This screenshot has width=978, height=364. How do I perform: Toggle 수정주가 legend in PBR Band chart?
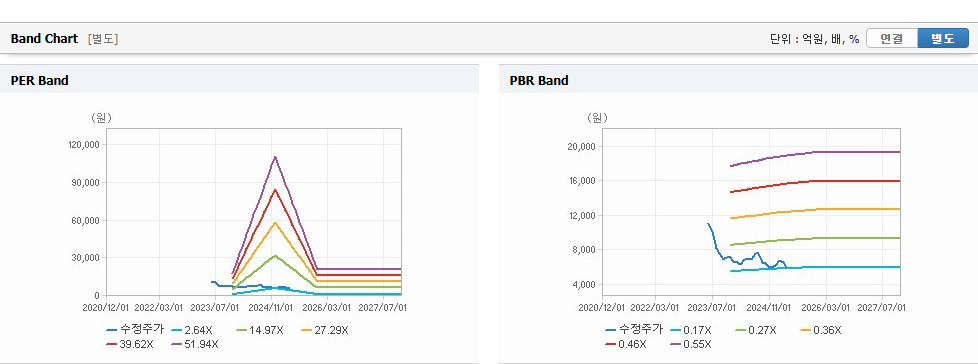[634, 330]
